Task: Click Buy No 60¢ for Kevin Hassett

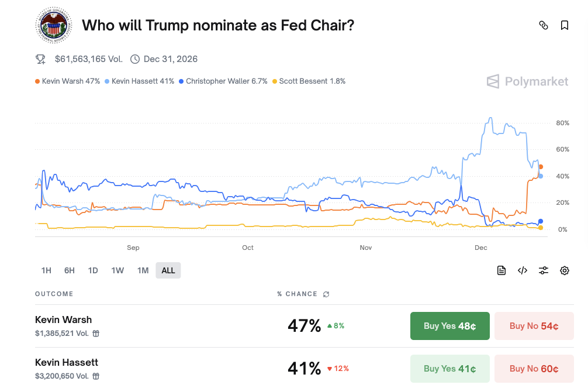Action: pyautogui.click(x=534, y=368)
